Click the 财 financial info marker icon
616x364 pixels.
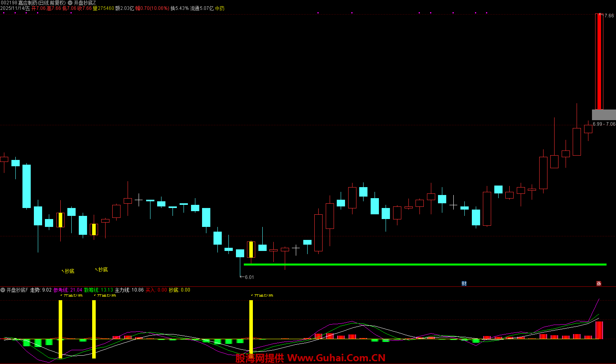pyautogui.click(x=464, y=284)
